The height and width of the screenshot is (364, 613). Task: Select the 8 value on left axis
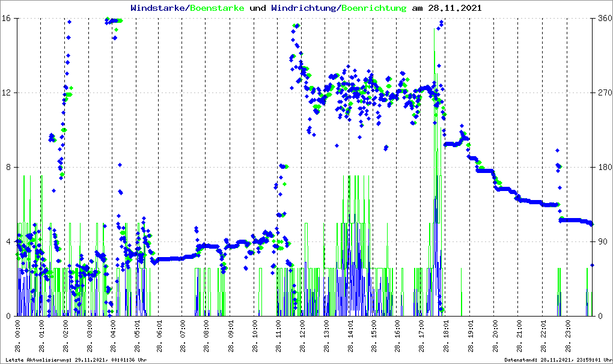(x=11, y=168)
